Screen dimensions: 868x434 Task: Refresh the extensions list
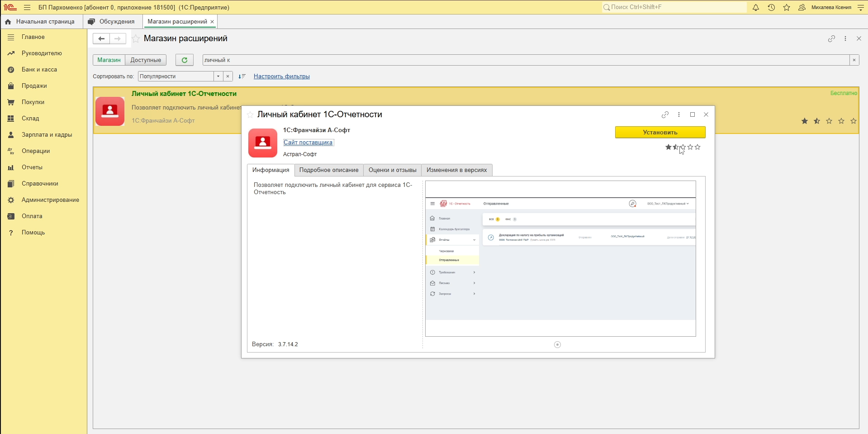(x=185, y=60)
